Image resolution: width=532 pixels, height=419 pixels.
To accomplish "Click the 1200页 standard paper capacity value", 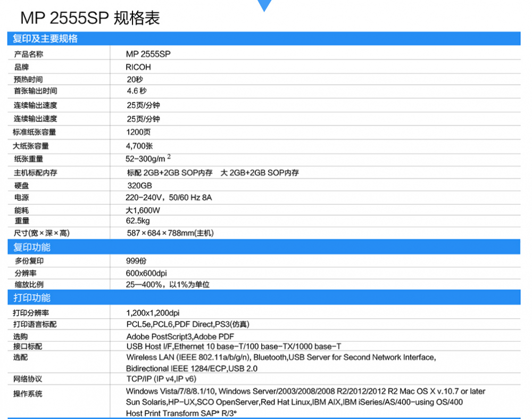I will click(x=138, y=132).
